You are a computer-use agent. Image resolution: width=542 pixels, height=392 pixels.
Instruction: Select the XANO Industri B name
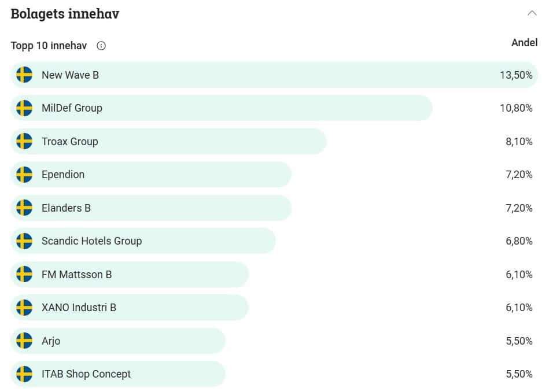point(79,308)
